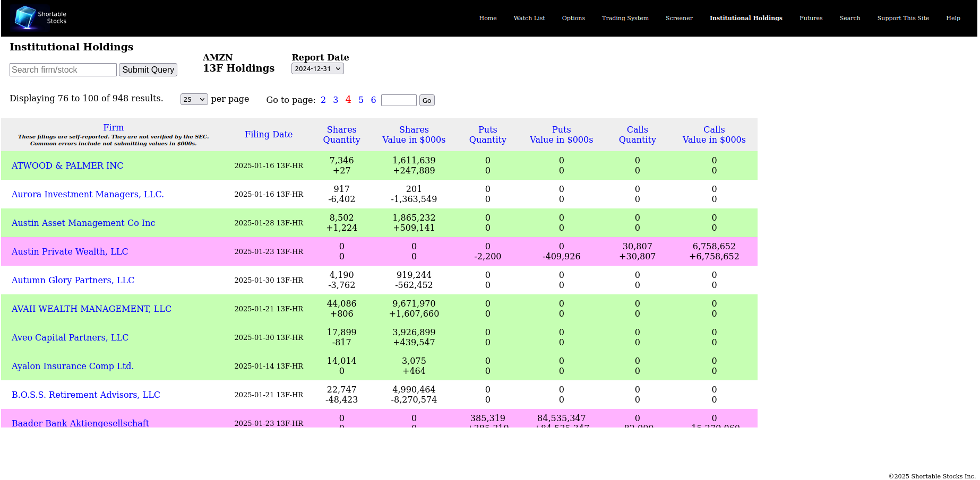Click filing date 2025-01-16 13F-HR for ATWOOD & PALMER
The height and width of the screenshot is (480, 980).
(x=269, y=165)
